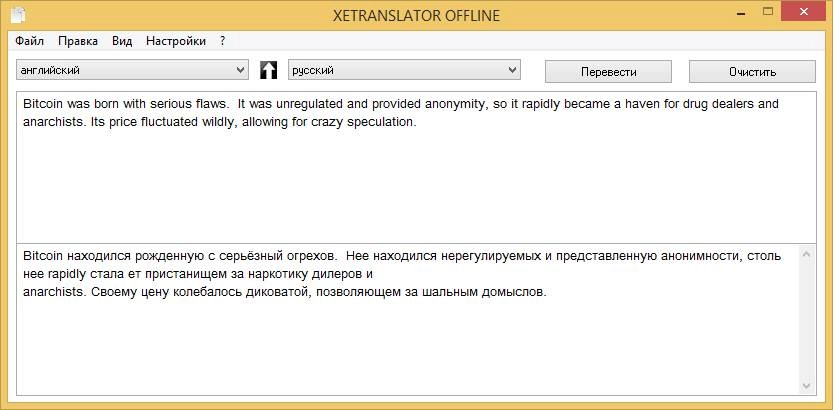Click the word "домыслов." in the translation

click(x=514, y=292)
